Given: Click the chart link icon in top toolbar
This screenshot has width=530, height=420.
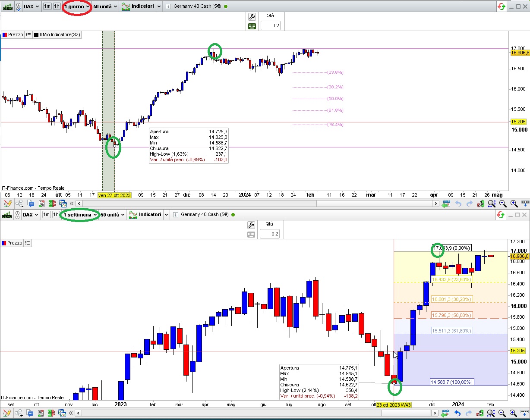Looking at the screenshot, I should 18,6.
